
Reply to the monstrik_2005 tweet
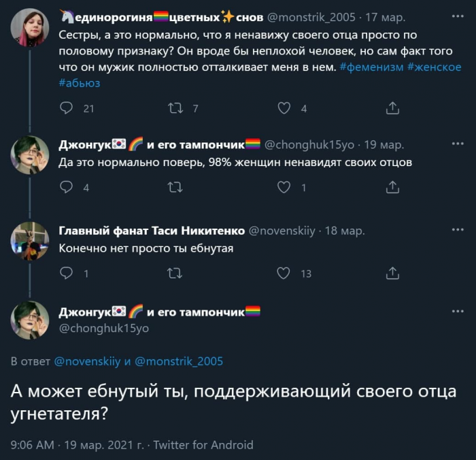(x=67, y=108)
